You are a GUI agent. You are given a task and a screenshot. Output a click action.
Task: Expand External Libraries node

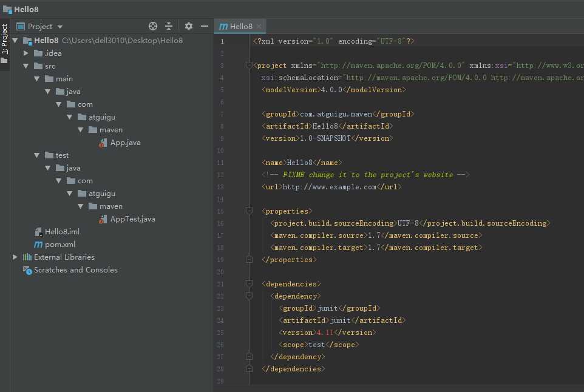pos(15,257)
